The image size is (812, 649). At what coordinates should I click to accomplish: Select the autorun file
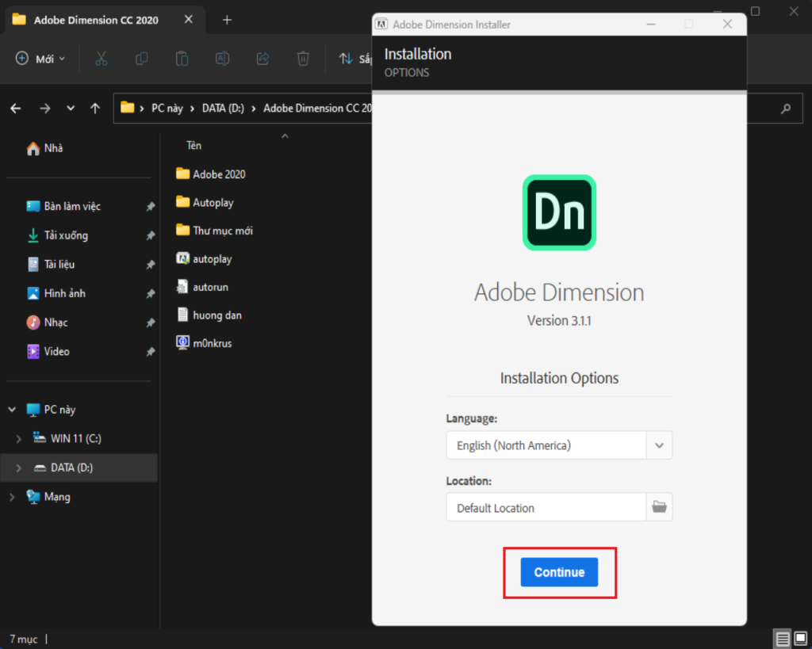202,286
